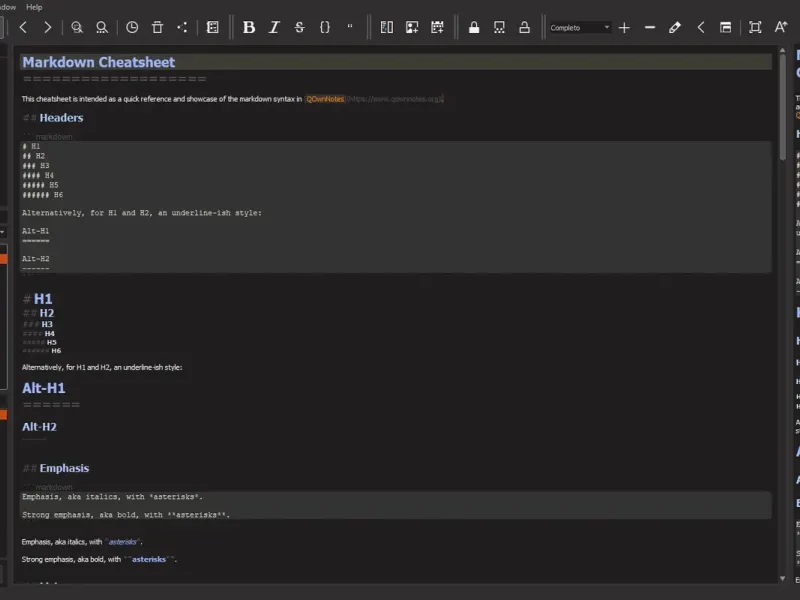Image resolution: width=800 pixels, height=600 pixels.
Task: Insert current date with calendar icon
Action: [x=437, y=27]
